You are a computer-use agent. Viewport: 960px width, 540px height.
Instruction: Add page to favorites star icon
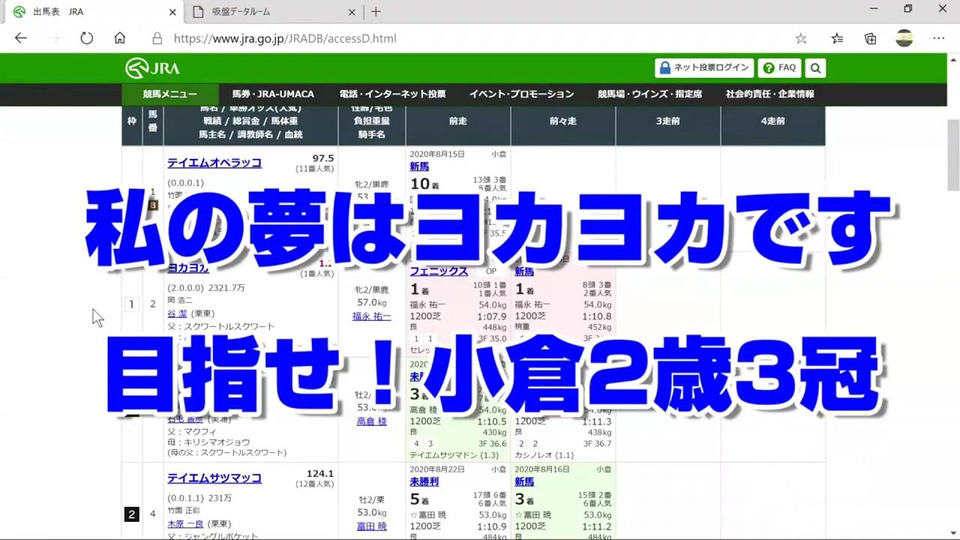pyautogui.click(x=801, y=39)
